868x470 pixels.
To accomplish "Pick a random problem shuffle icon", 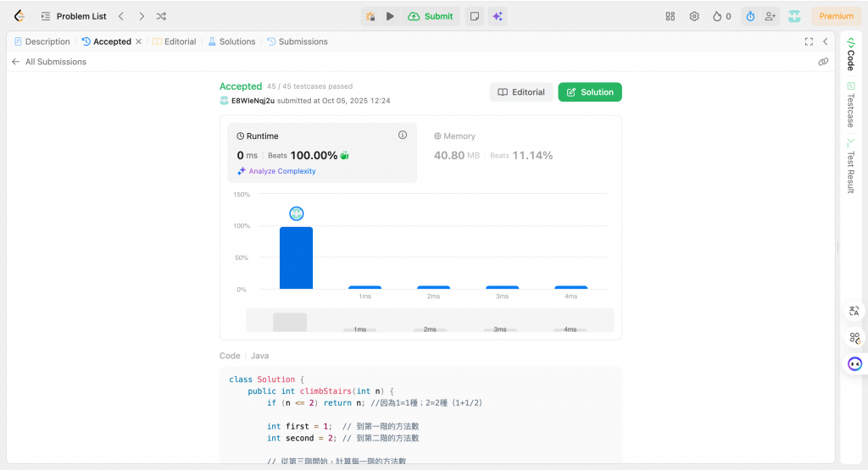I will [161, 16].
